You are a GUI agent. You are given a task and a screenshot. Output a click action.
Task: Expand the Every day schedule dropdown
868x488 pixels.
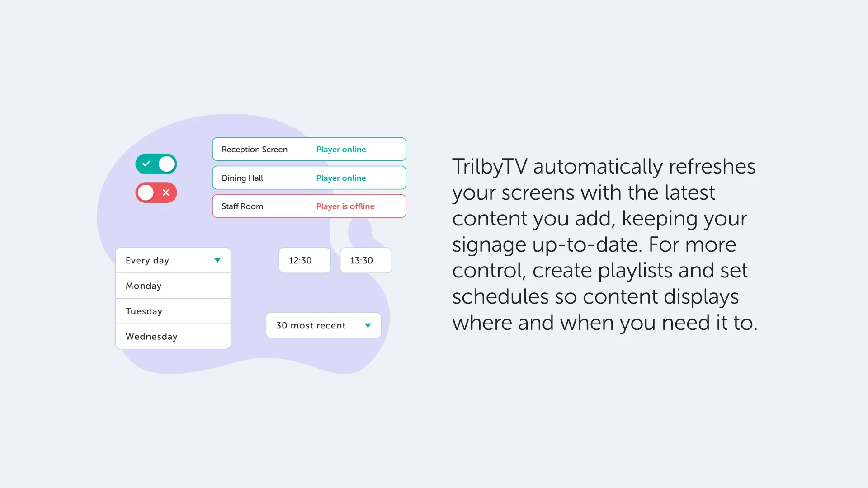[x=173, y=260]
